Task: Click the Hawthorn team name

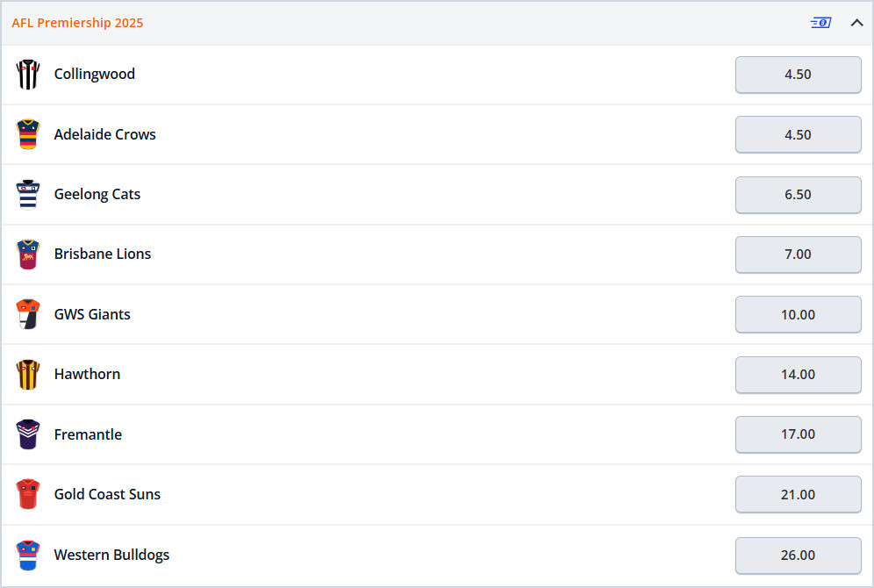Action: coord(87,374)
